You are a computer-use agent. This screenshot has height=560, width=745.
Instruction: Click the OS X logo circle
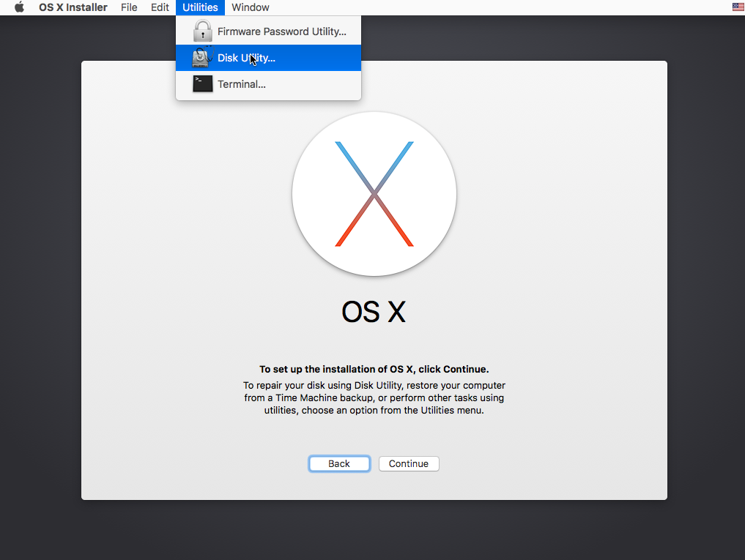[374, 194]
